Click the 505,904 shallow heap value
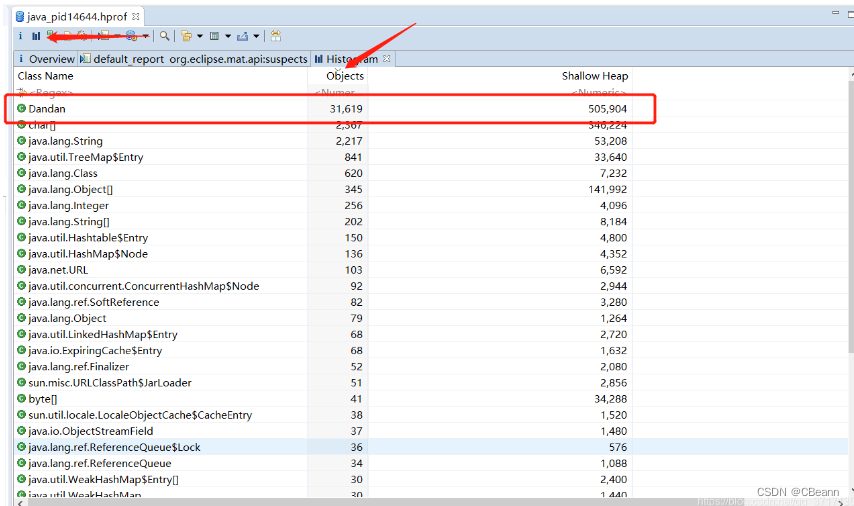The width and height of the screenshot is (854, 506). click(x=607, y=109)
